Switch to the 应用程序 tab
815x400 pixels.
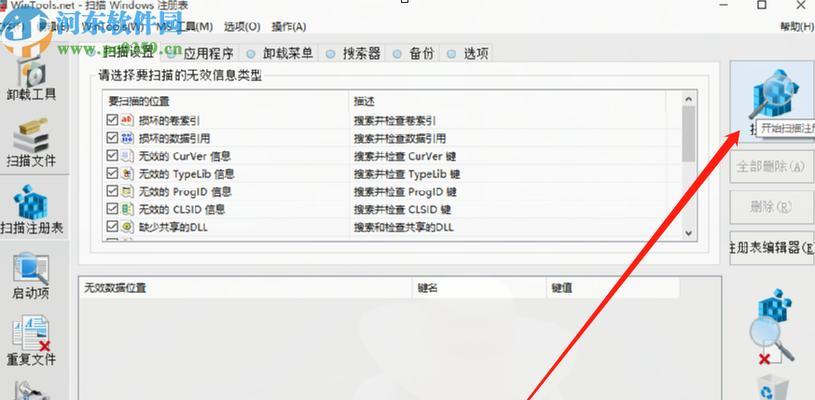(201, 53)
